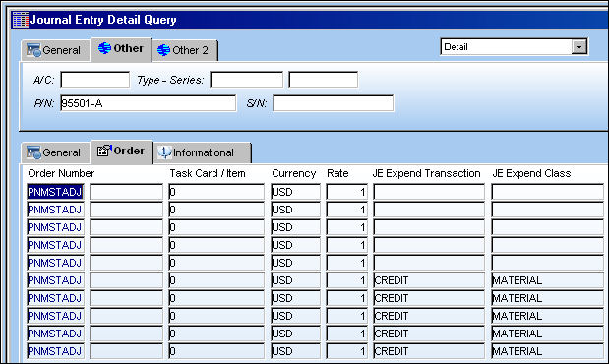The image size is (609, 364).
Task: Switch to the Order tab
Action: (121, 152)
